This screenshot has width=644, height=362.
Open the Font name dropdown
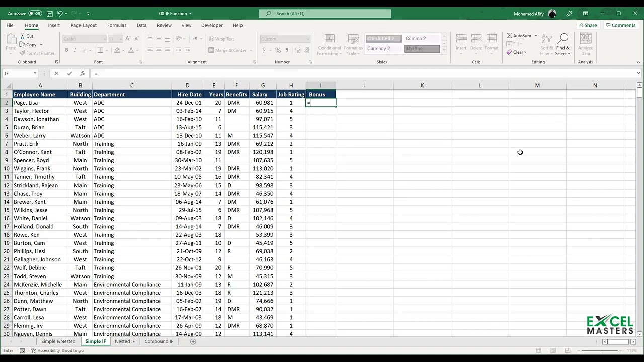(x=105, y=39)
